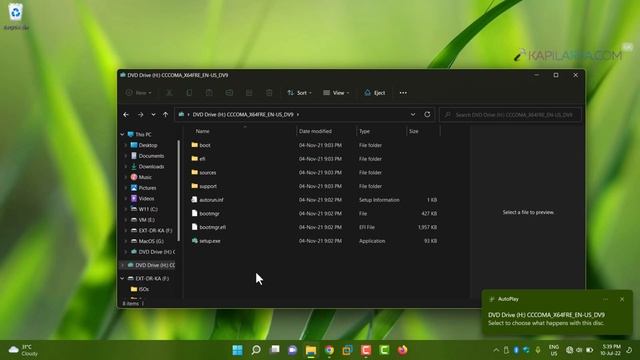
Task: Sort by the Size column header
Action: (413, 131)
